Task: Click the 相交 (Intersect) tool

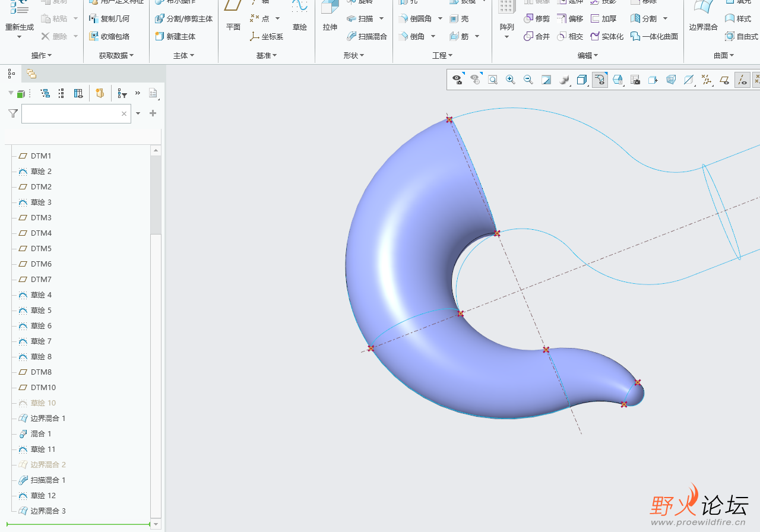Action: [x=570, y=36]
